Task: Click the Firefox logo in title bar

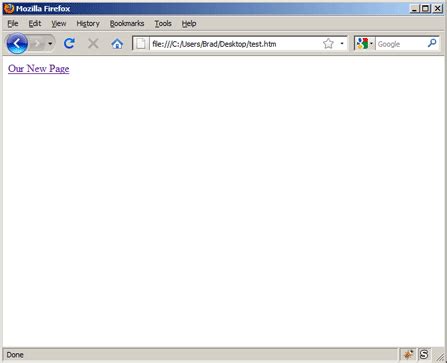Action: [x=9, y=8]
